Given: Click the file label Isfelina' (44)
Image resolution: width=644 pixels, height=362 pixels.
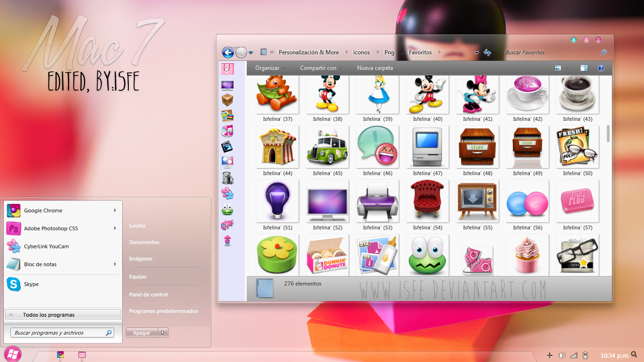Looking at the screenshot, I should pos(277,173).
